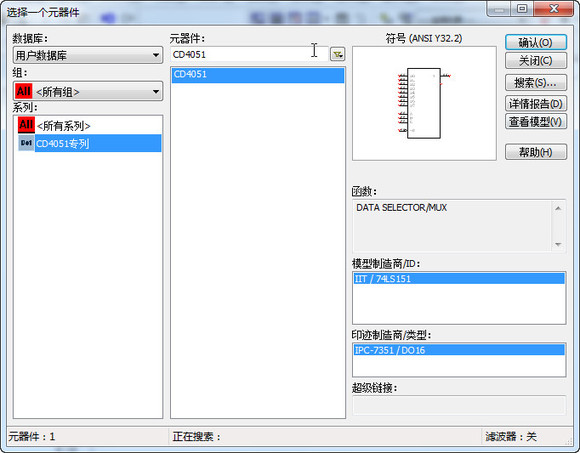Open the 搜索(S)... dialog
580x453 pixels.
(x=536, y=83)
